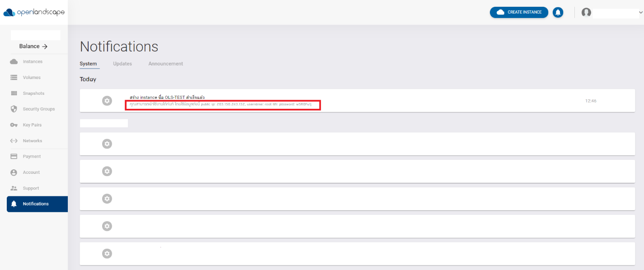Image resolution: width=644 pixels, height=270 pixels.
Task: Click the input field above Balance
Action: point(35,35)
